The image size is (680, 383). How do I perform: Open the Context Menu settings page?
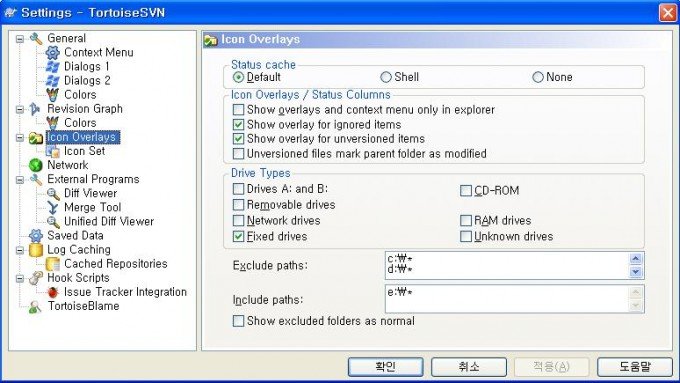click(x=98, y=52)
